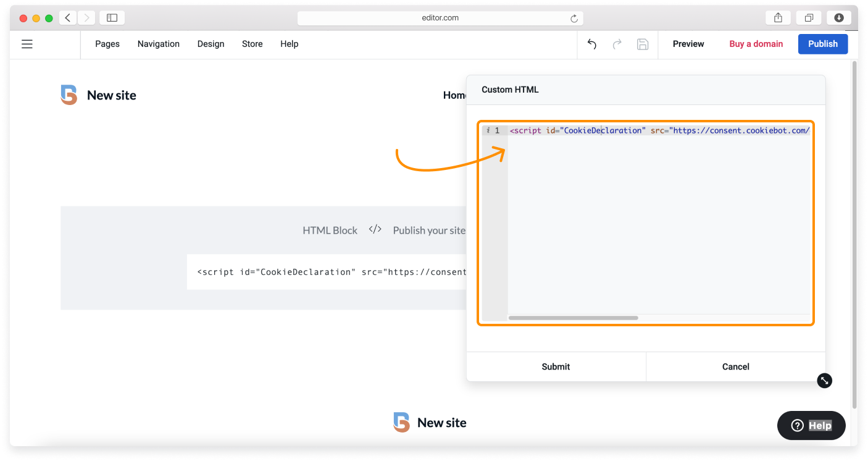868x461 pixels.
Task: Click the code editor horizontal scrollbar
Action: [x=574, y=318]
